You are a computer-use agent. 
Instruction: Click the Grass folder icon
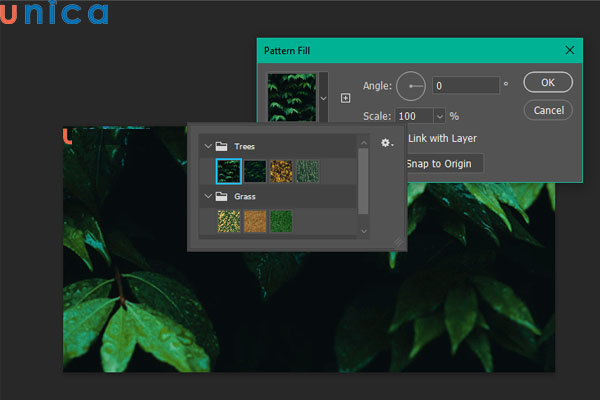(223, 197)
